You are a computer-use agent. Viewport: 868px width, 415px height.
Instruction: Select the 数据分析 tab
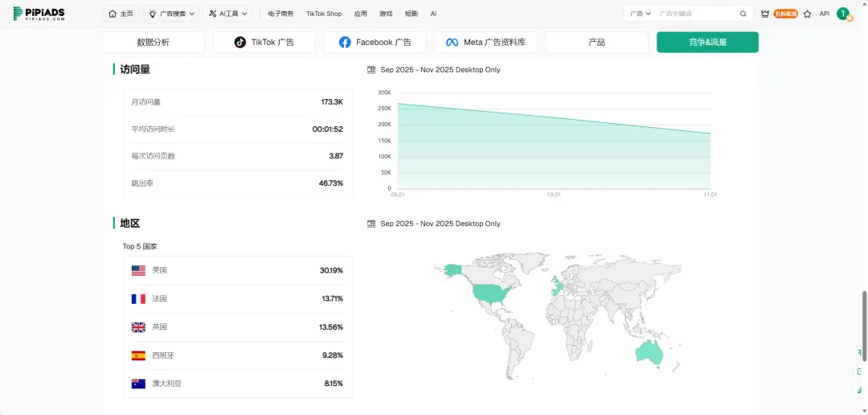pos(153,43)
